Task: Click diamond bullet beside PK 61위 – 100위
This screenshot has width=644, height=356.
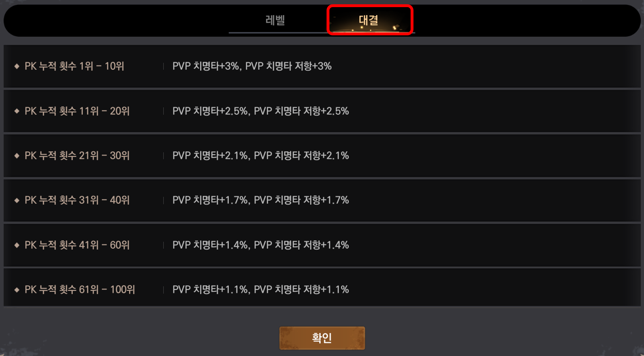Action: point(17,290)
